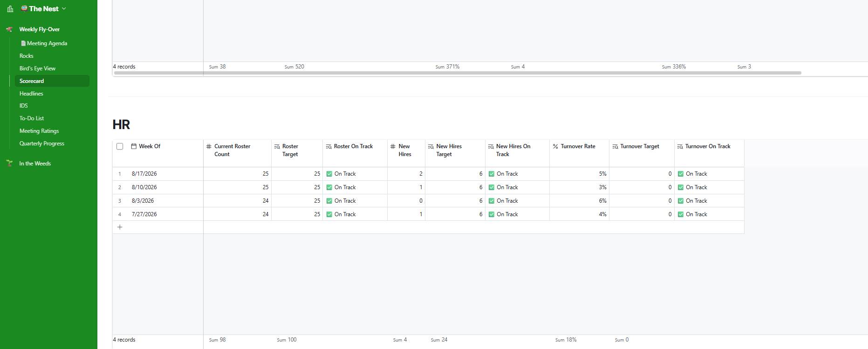Select the 8/3/2026 Week Of cell
The height and width of the screenshot is (349, 868).
coord(165,201)
